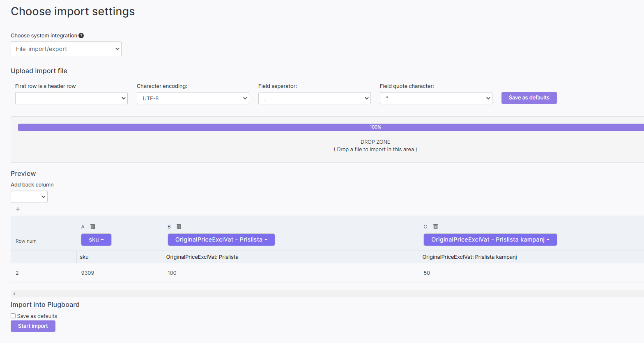Remove column B using the trash icon
644x343 pixels.
[179, 227]
